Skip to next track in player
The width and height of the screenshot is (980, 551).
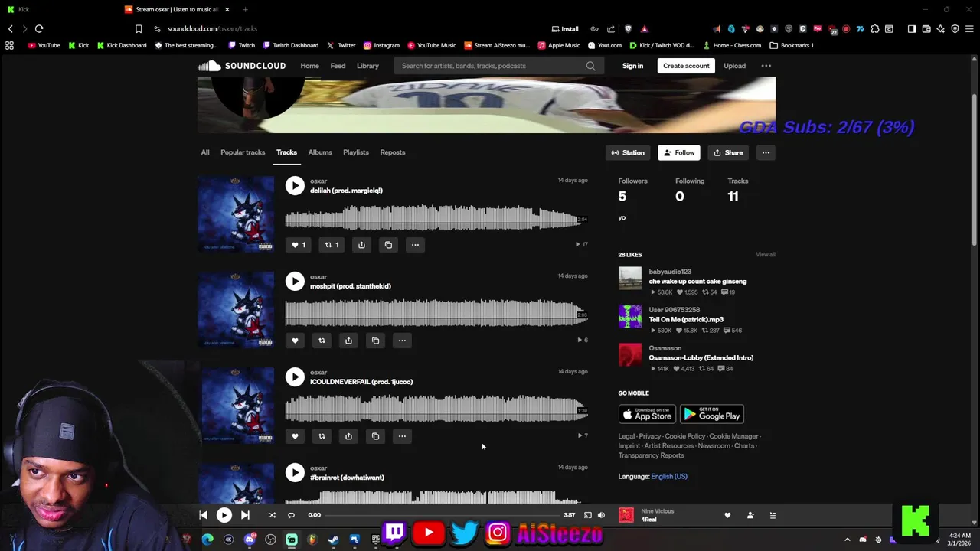coord(245,516)
